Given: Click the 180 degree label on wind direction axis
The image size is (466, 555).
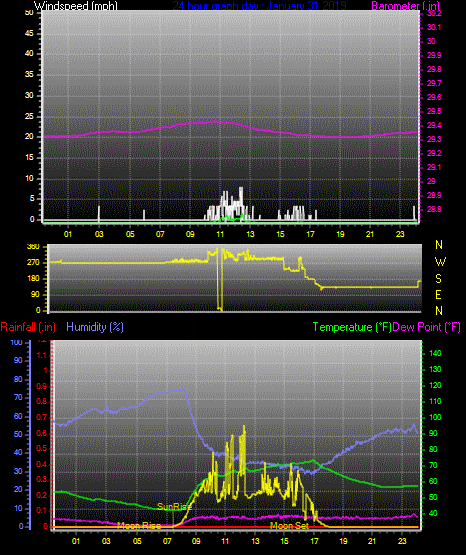Looking at the screenshot, I should click(33, 279).
